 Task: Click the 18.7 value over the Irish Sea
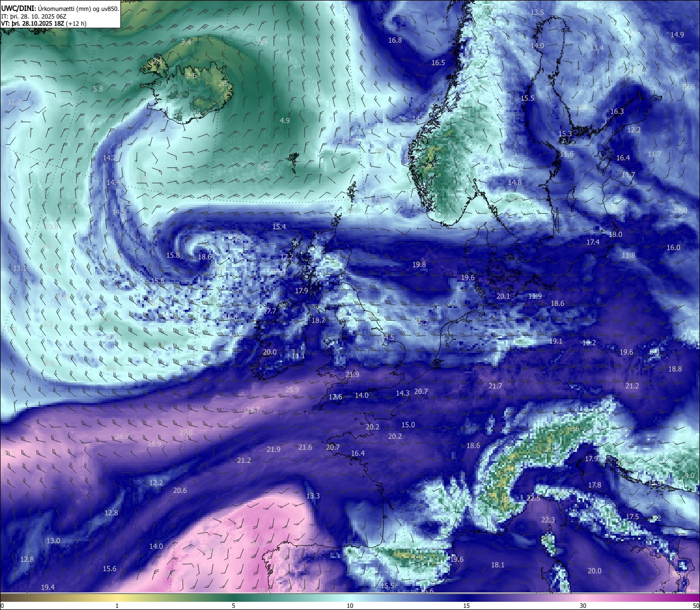pyautogui.click(x=318, y=321)
